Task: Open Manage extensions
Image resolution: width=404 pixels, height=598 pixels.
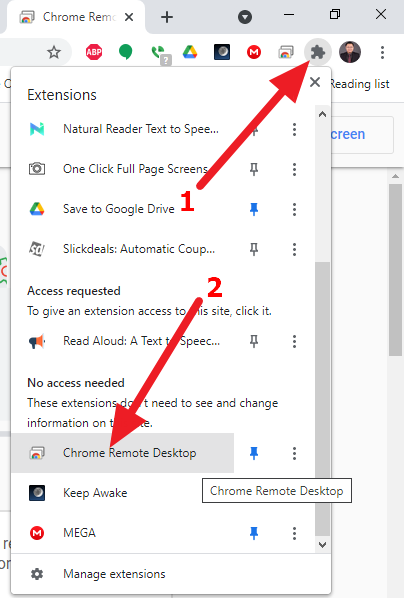Action: 171,574
